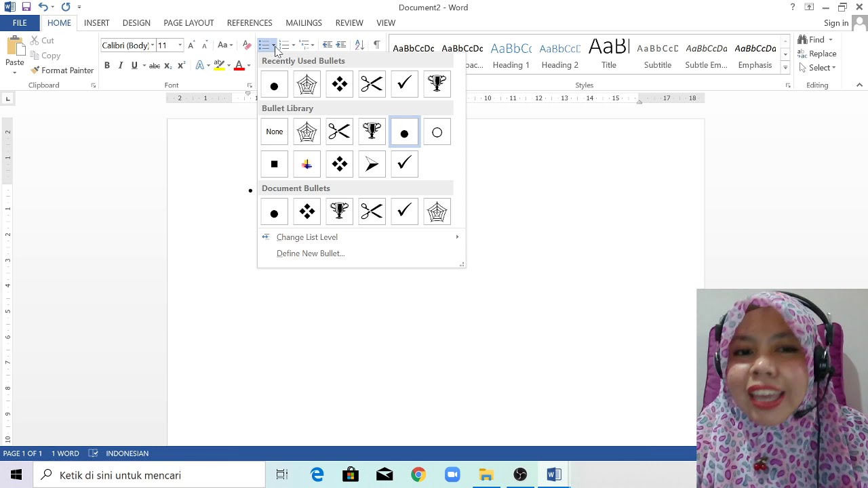Click the Windows taskbar search box

click(x=149, y=475)
